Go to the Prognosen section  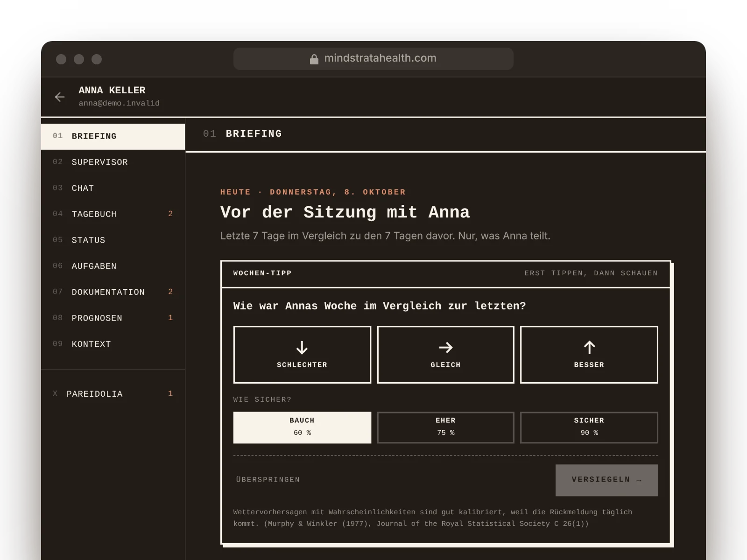pos(113,318)
